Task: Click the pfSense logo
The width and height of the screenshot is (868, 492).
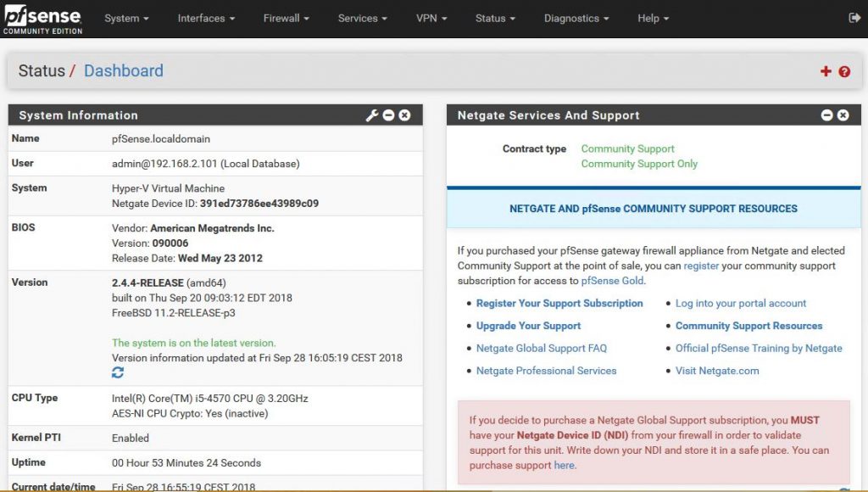Action: pos(42,17)
